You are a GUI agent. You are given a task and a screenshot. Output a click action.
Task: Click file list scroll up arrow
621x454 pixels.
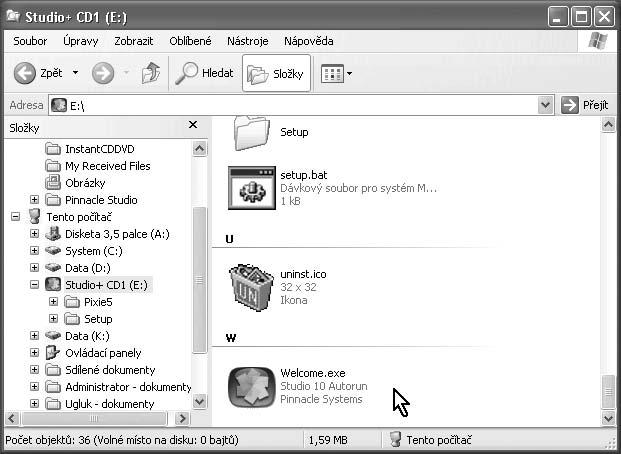608,125
